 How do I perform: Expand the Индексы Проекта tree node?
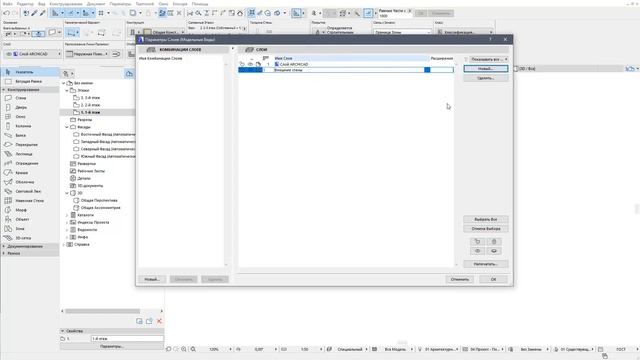pos(67,222)
